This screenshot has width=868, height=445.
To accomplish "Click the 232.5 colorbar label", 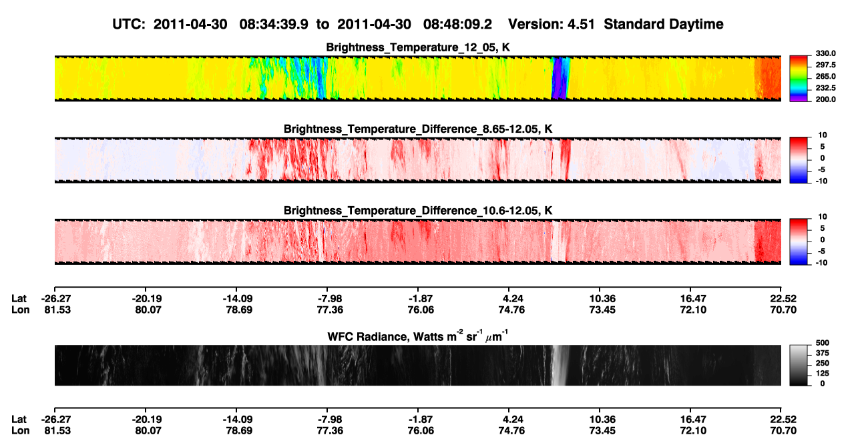I will click(825, 88).
